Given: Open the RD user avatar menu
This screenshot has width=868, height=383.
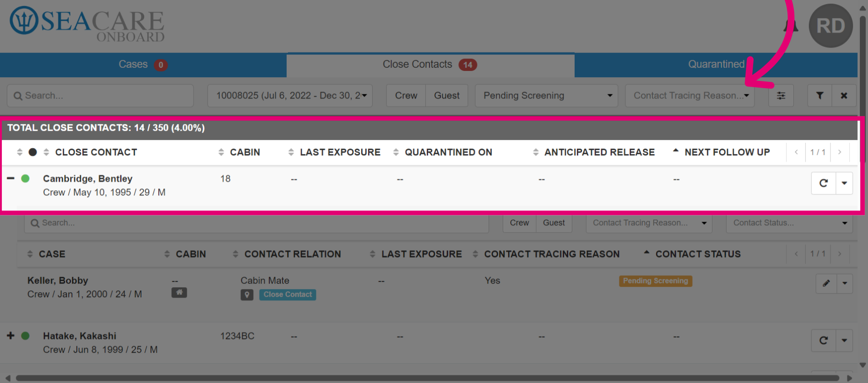Looking at the screenshot, I should (830, 26).
